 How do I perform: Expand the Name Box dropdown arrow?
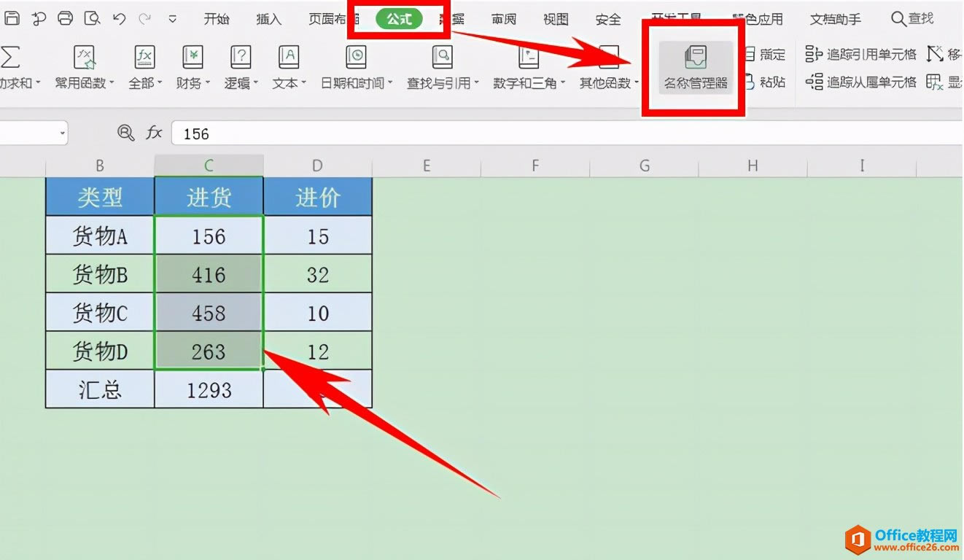tap(63, 133)
